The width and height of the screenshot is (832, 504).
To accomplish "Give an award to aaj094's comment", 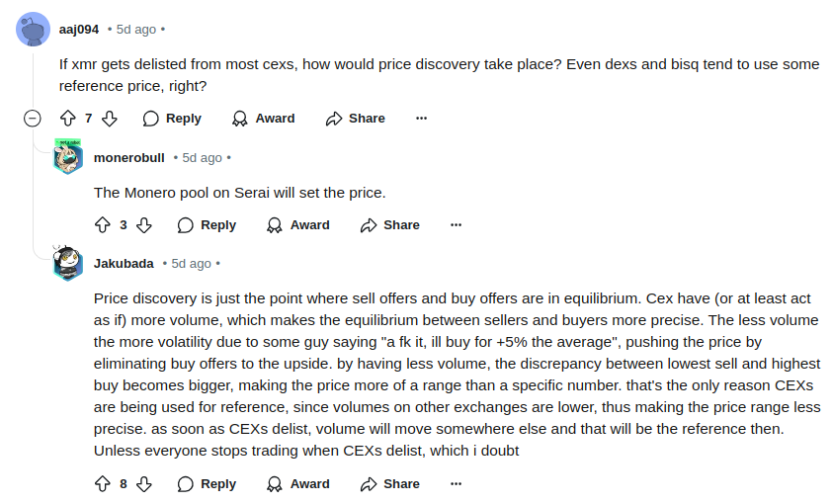I will tap(264, 119).
